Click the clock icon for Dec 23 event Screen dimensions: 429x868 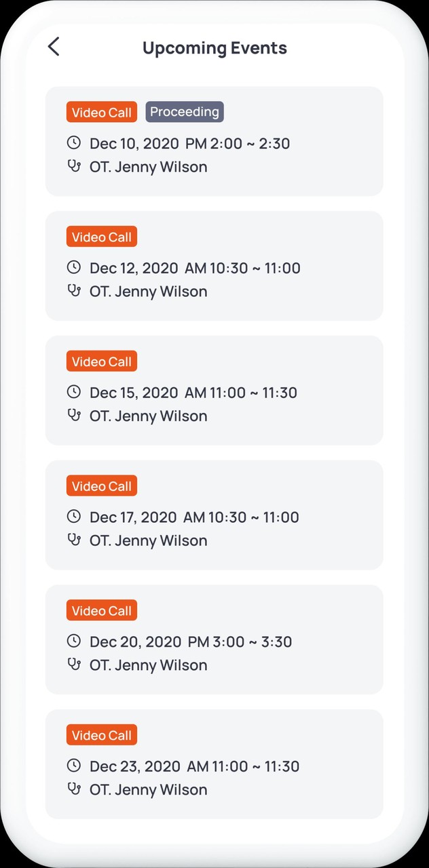pyautogui.click(x=74, y=766)
